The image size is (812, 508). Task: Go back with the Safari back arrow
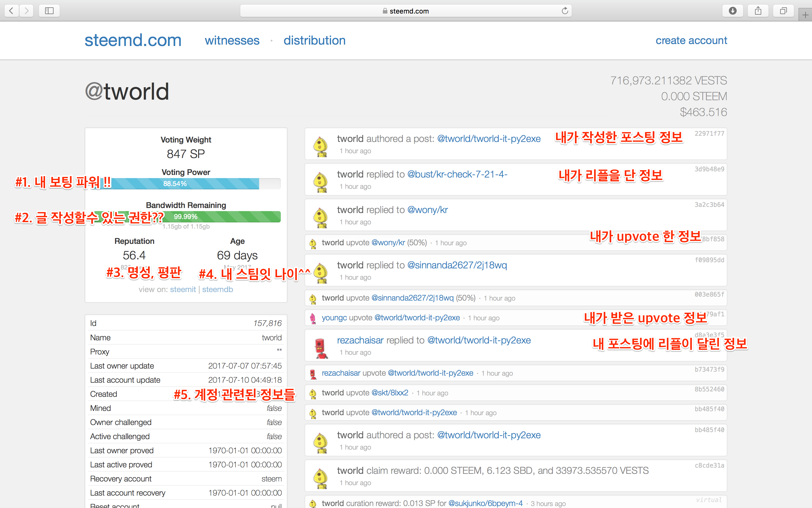tap(11, 11)
